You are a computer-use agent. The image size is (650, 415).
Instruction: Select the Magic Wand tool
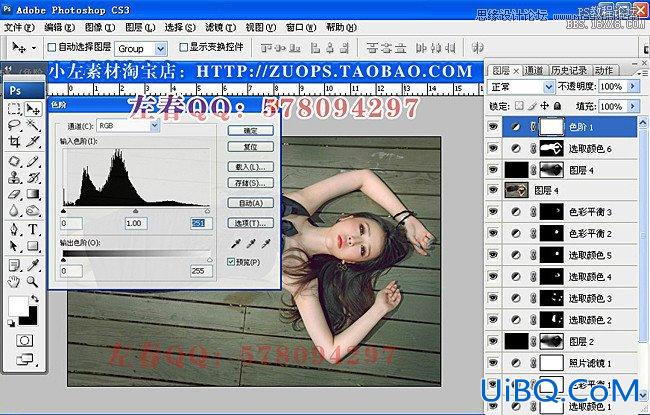[33, 125]
